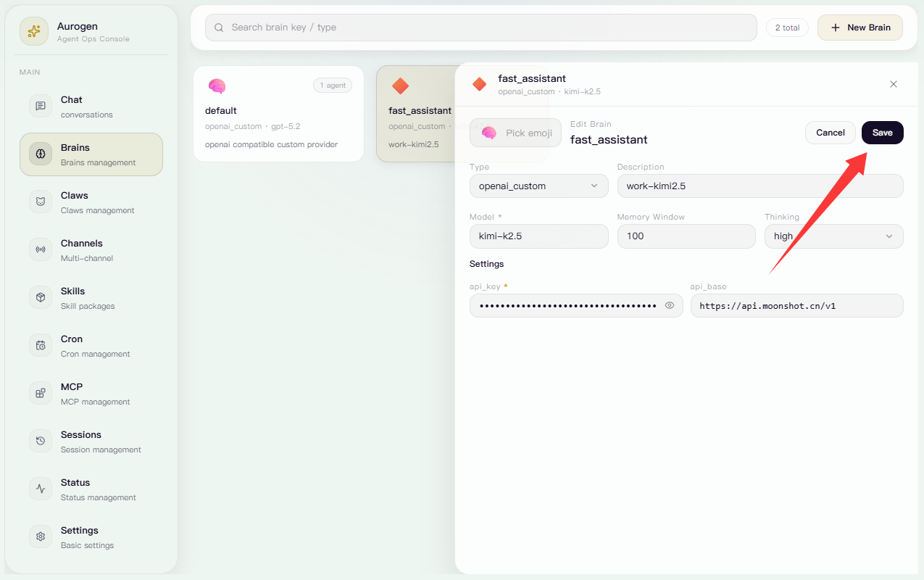Click the Channels broadcast icon
The width and height of the screenshot is (924, 580).
coord(41,249)
